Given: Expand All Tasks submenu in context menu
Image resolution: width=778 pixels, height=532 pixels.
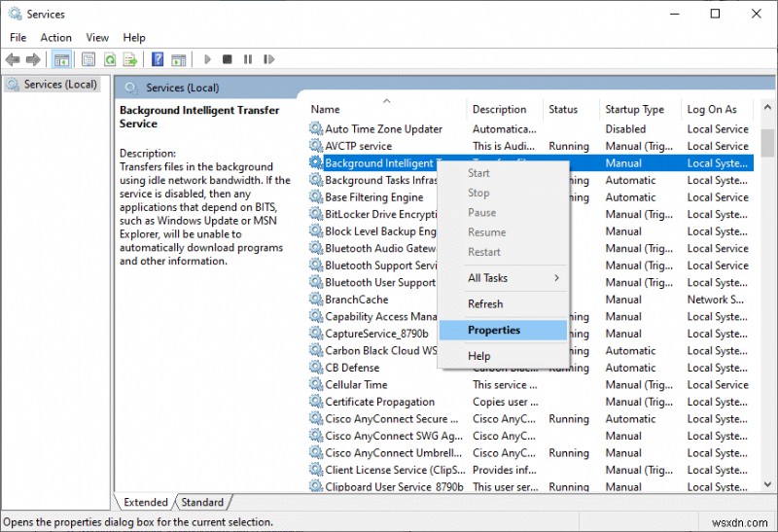Looking at the screenshot, I should tap(503, 278).
